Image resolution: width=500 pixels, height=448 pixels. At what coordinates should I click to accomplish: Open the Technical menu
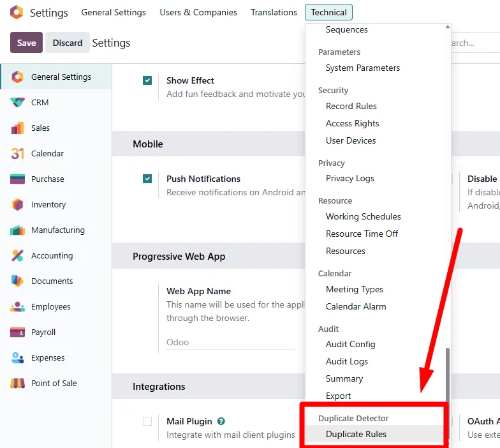328,12
